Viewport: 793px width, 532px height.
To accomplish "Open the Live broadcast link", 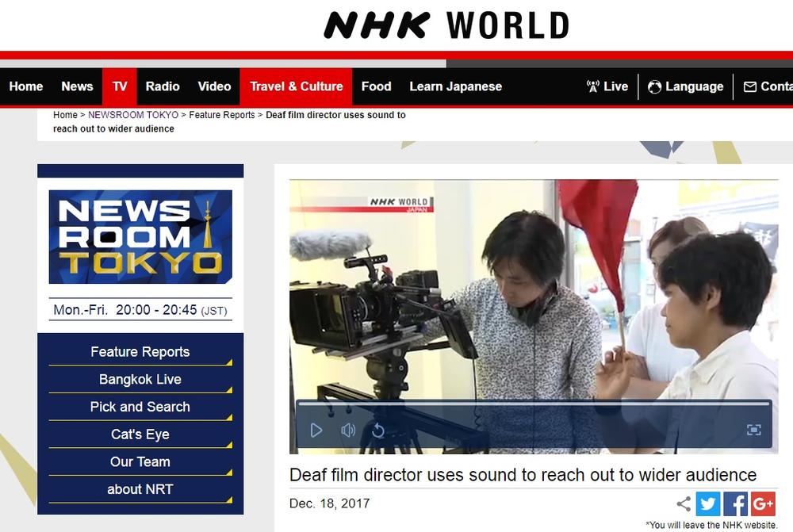I will 607,86.
